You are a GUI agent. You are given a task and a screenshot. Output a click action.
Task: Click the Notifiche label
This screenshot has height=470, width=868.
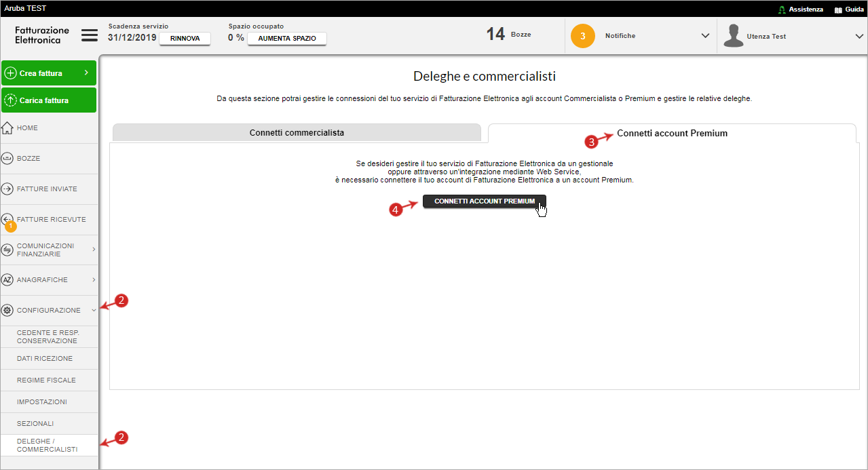tap(620, 36)
